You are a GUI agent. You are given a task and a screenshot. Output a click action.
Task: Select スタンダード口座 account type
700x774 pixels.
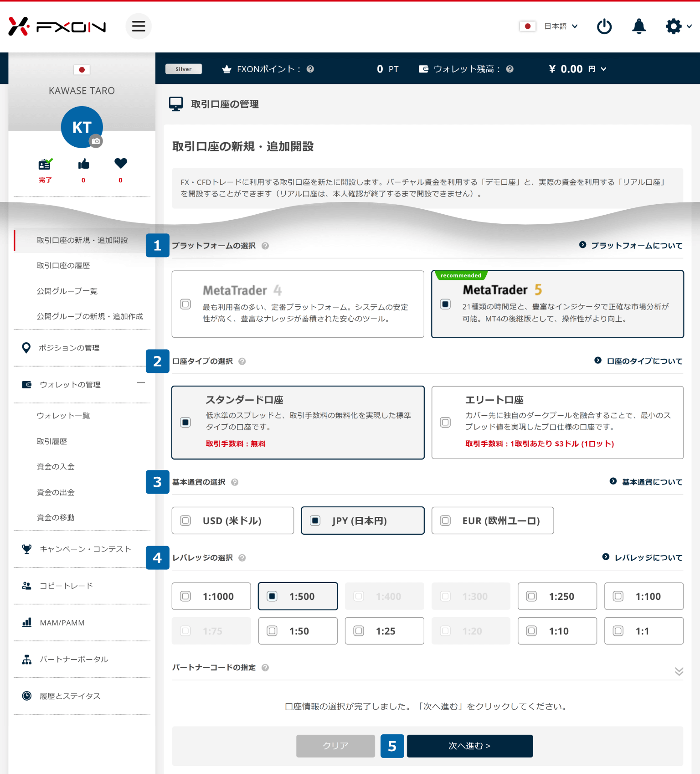(x=298, y=423)
